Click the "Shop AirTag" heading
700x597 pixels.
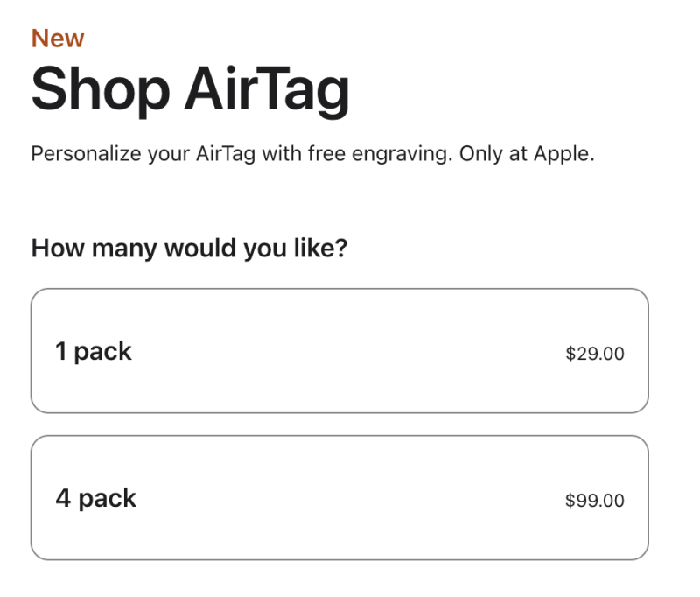click(190, 88)
